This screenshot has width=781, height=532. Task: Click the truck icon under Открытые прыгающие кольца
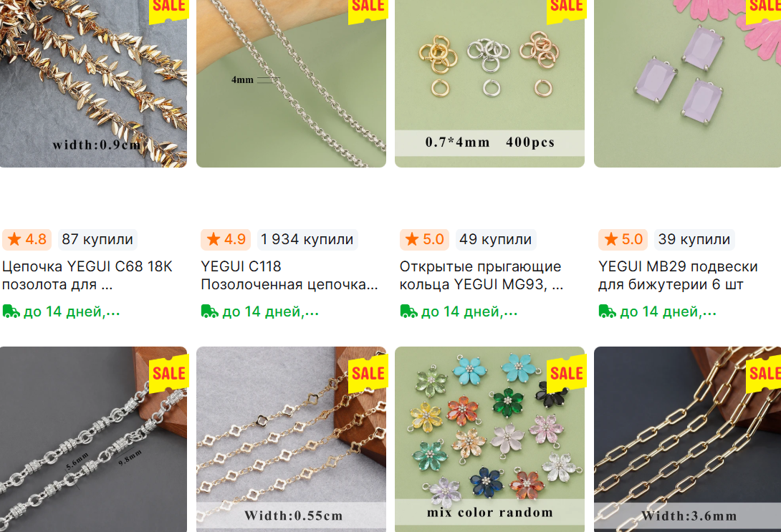[x=408, y=311]
